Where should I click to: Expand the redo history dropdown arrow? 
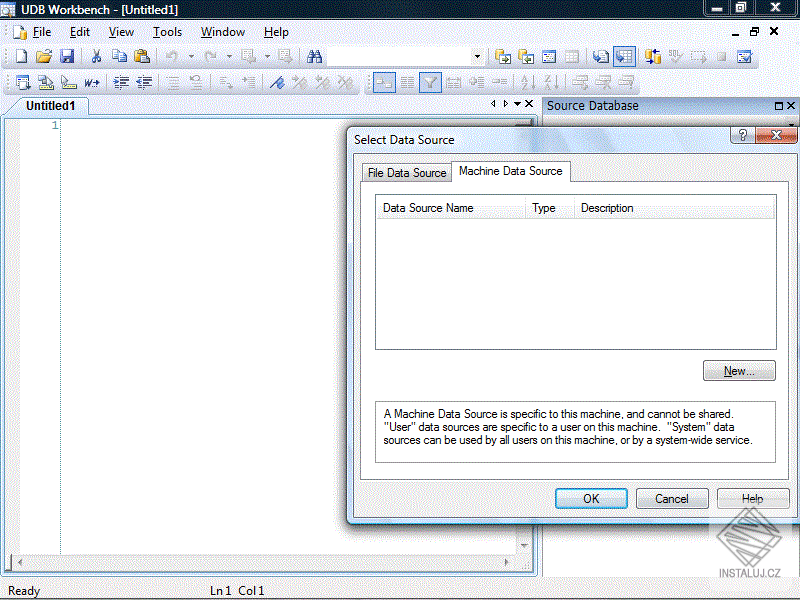[x=229, y=56]
